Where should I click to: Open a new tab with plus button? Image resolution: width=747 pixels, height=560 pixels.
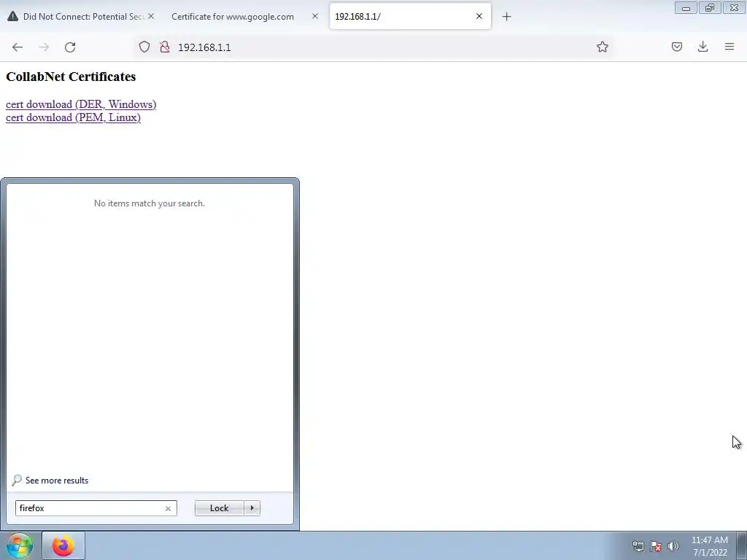click(x=506, y=17)
